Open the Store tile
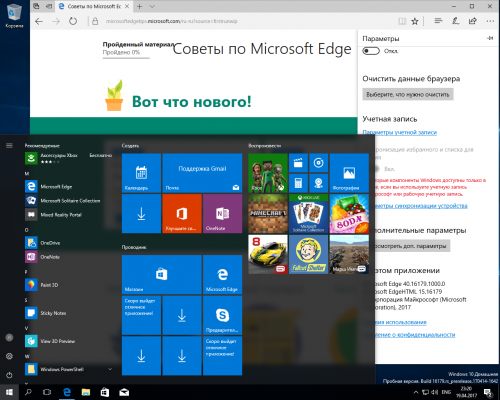 tap(162, 275)
